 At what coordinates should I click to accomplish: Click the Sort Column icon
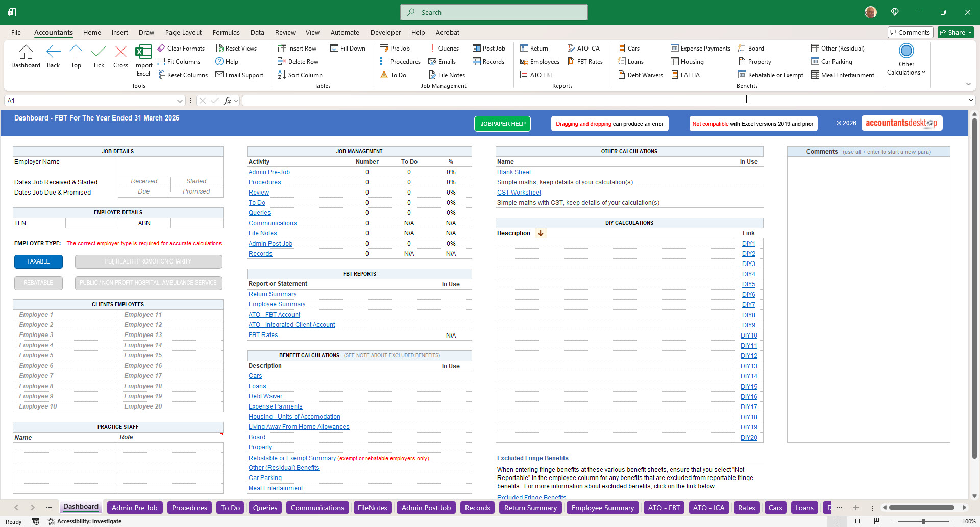282,75
